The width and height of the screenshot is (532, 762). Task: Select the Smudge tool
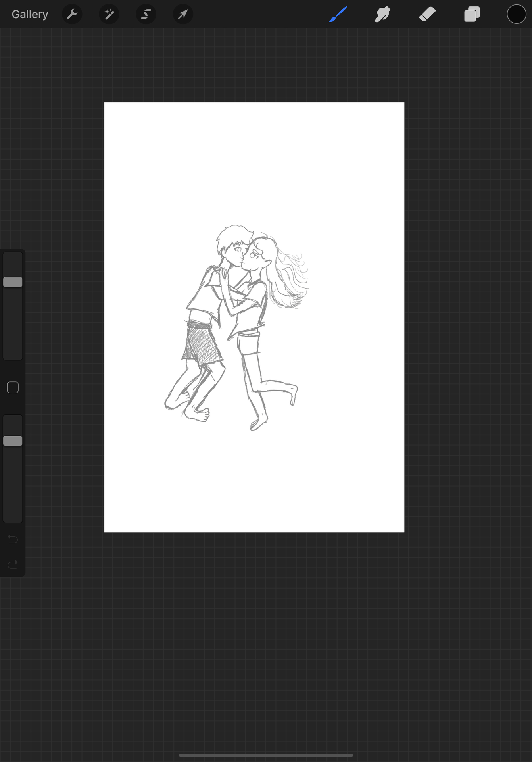pos(382,14)
